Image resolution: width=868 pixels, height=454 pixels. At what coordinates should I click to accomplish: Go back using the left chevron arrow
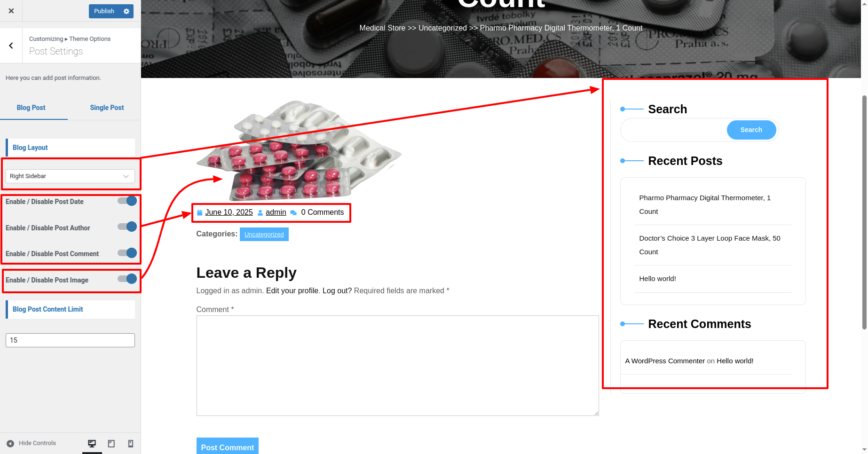click(11, 46)
